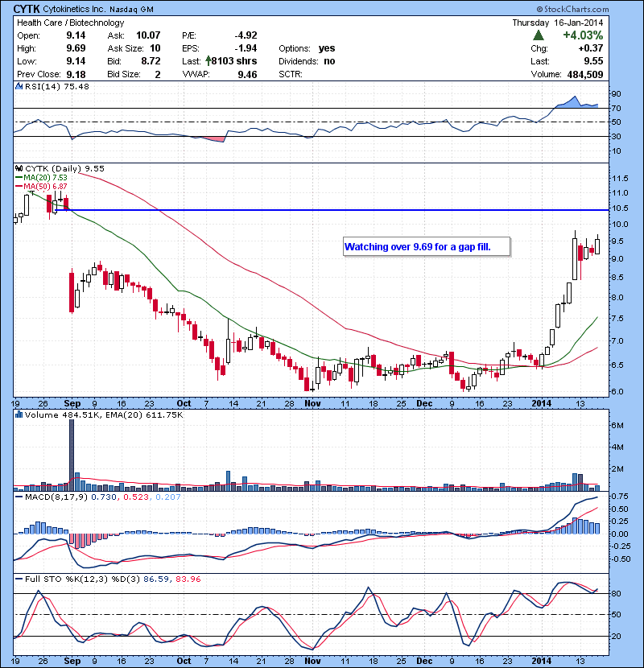The image size is (644, 668).
Task: Click the small green arrow beside 8103 shrs
Action: [208, 60]
